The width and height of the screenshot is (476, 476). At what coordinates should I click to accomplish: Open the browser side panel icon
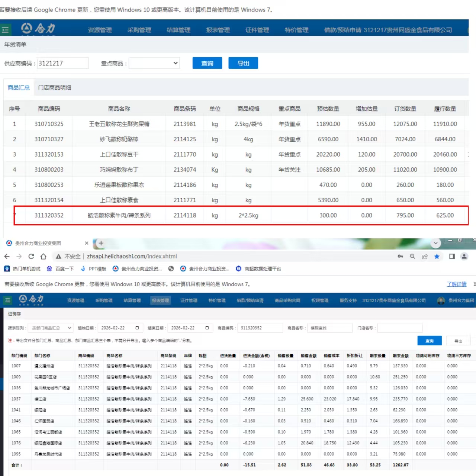[452, 256]
